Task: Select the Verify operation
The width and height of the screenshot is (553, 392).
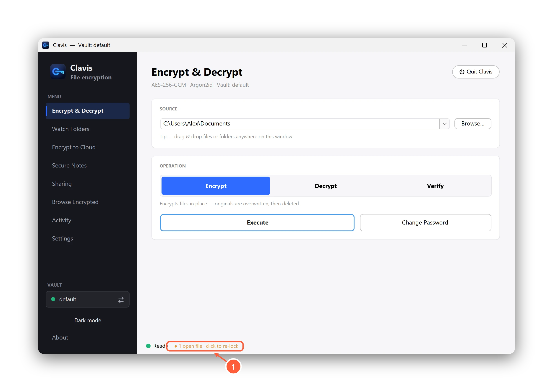Action: point(435,186)
